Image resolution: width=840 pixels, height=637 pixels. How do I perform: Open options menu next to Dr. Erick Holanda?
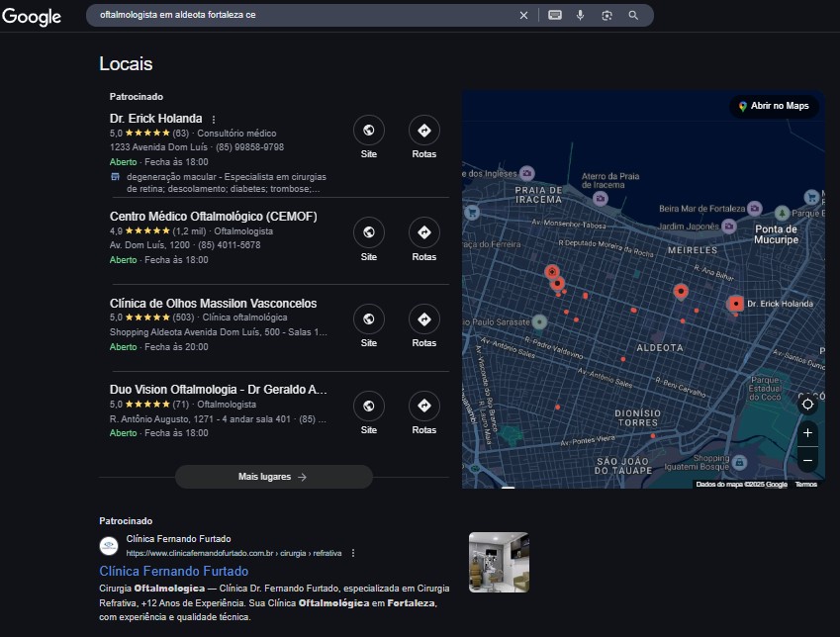[x=214, y=120]
